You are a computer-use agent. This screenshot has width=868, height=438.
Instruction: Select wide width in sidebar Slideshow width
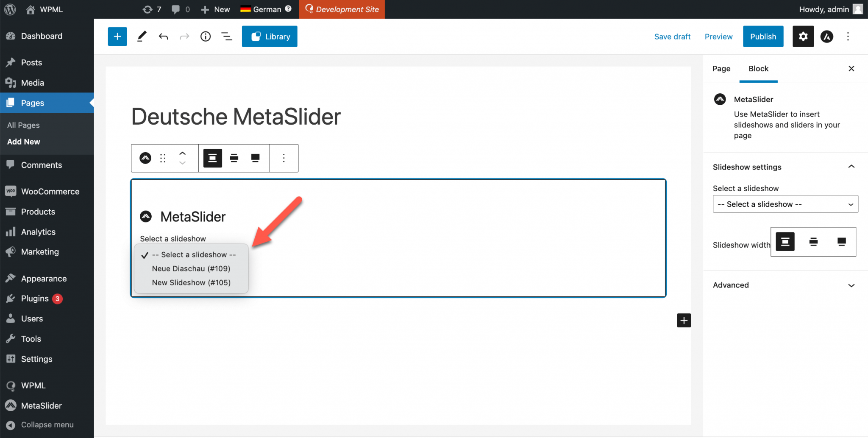813,242
